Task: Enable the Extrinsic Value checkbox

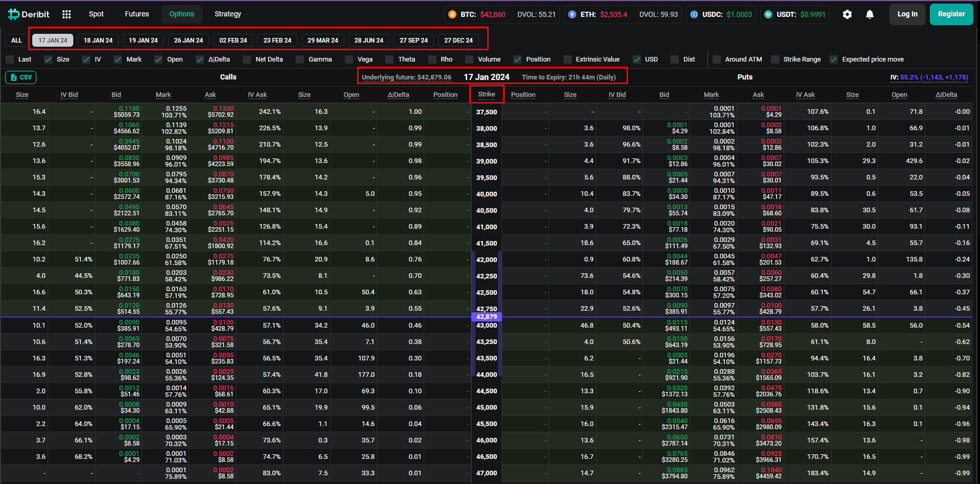Action: pos(567,59)
